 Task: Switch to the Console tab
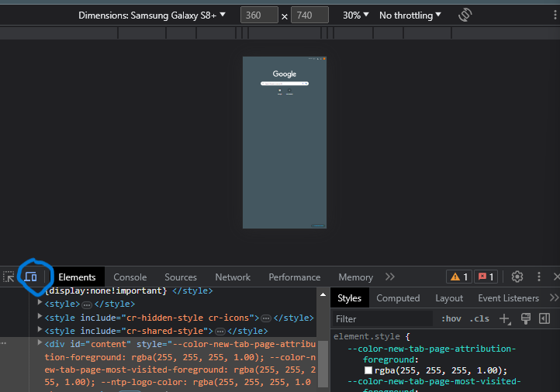coord(130,277)
